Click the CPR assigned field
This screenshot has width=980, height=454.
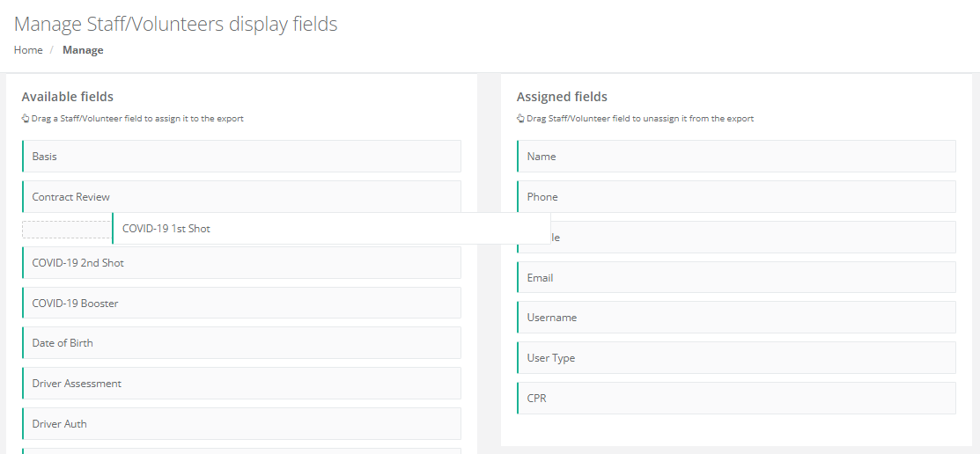736,399
